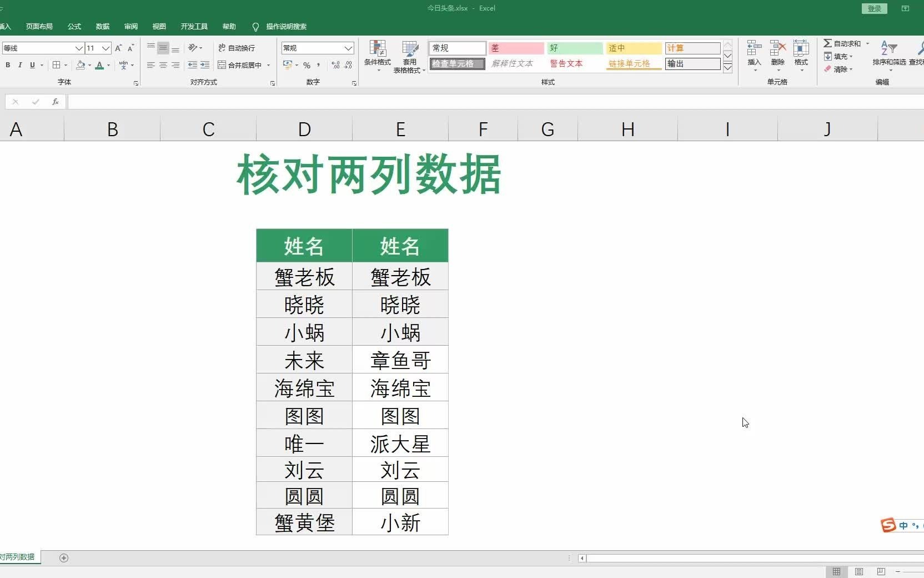Viewport: 924px width, 578px height.
Task: Open number format 常规 combo box
Action: tap(318, 48)
